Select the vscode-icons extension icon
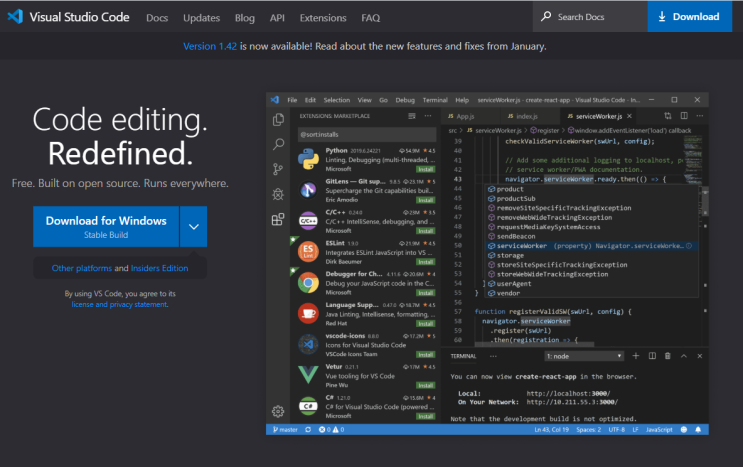This screenshot has width=743, height=467. point(308,344)
